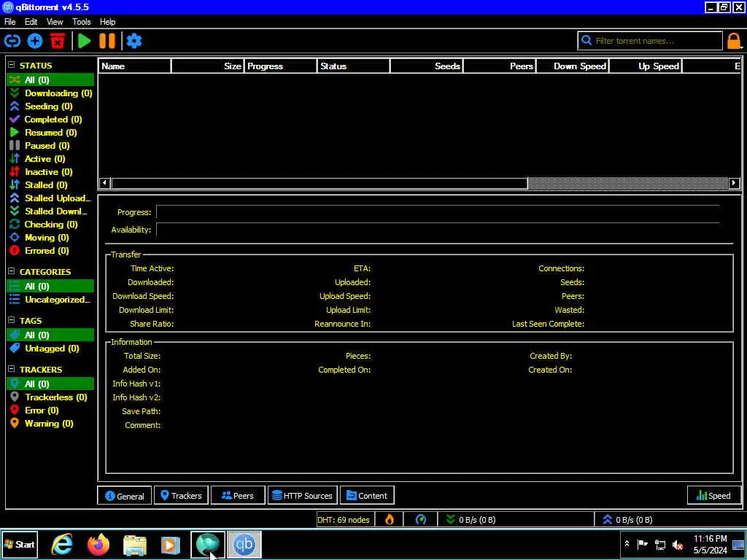Switch to the General tab
The image size is (747, 560).
click(x=124, y=496)
